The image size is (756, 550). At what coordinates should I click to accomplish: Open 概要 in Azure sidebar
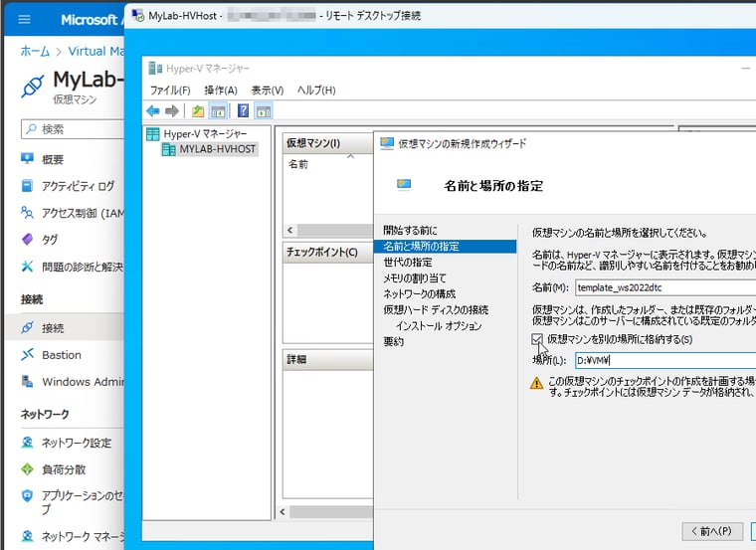tap(53, 159)
